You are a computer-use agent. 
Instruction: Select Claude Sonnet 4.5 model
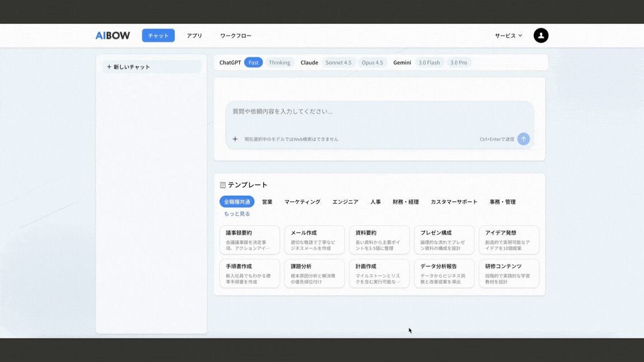click(338, 63)
